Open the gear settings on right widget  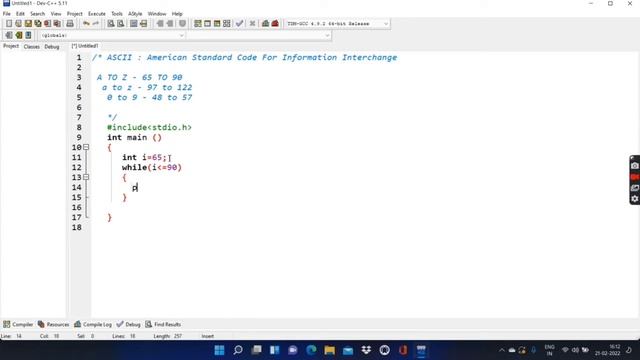pyautogui.click(x=635, y=199)
